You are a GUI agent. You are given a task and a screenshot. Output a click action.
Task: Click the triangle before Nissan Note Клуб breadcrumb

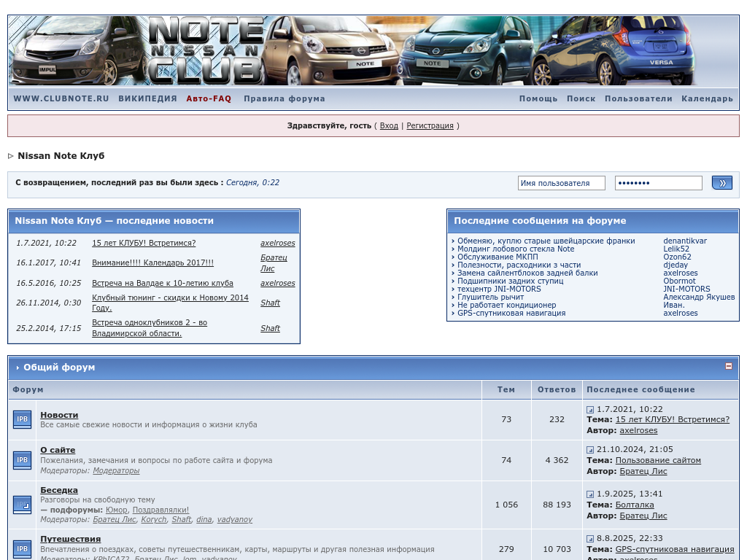[x=11, y=156]
